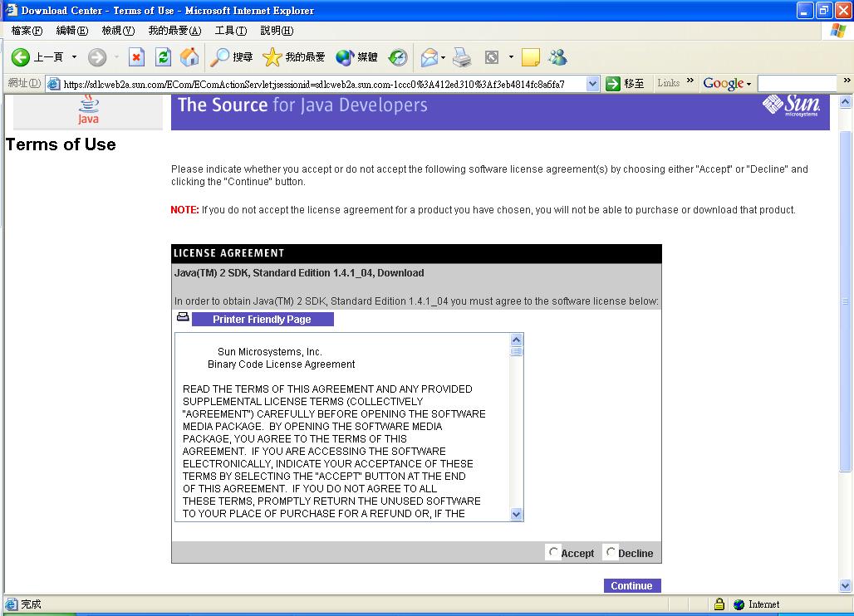This screenshot has width=854, height=616.
Task: Click the LICENSE AGREEMENT header text
Action: coord(228,253)
